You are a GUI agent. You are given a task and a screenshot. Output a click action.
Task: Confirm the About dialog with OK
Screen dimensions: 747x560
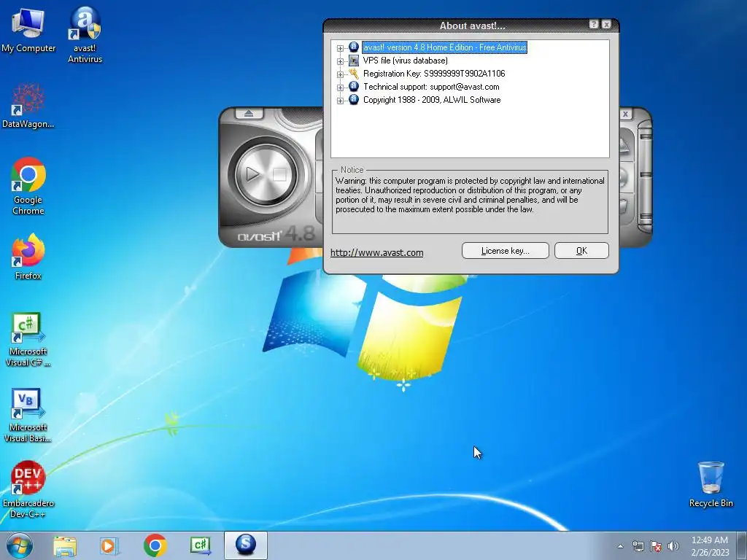click(x=581, y=251)
